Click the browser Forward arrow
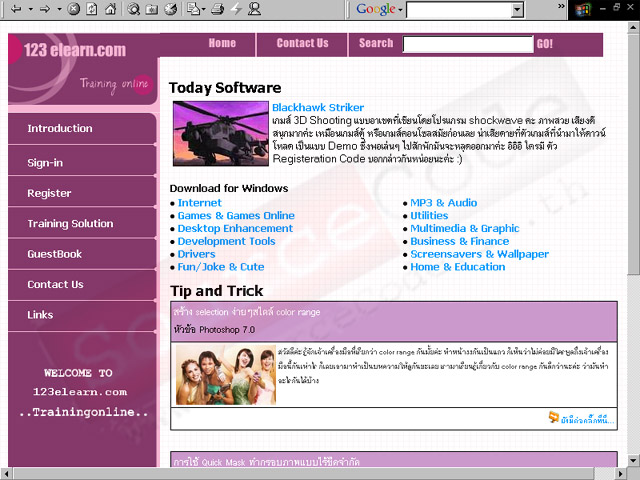Viewport: 640px width, 480px height. click(x=45, y=9)
